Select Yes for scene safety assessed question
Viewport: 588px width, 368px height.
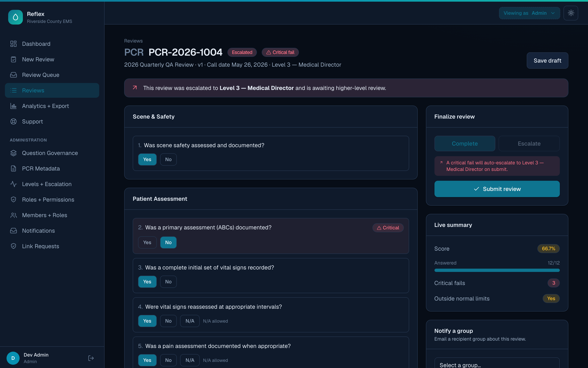147,159
